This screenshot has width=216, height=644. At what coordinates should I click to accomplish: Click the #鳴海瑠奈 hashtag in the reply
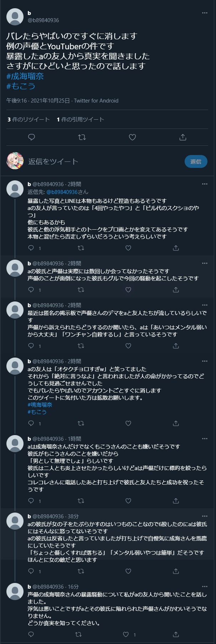point(40,405)
